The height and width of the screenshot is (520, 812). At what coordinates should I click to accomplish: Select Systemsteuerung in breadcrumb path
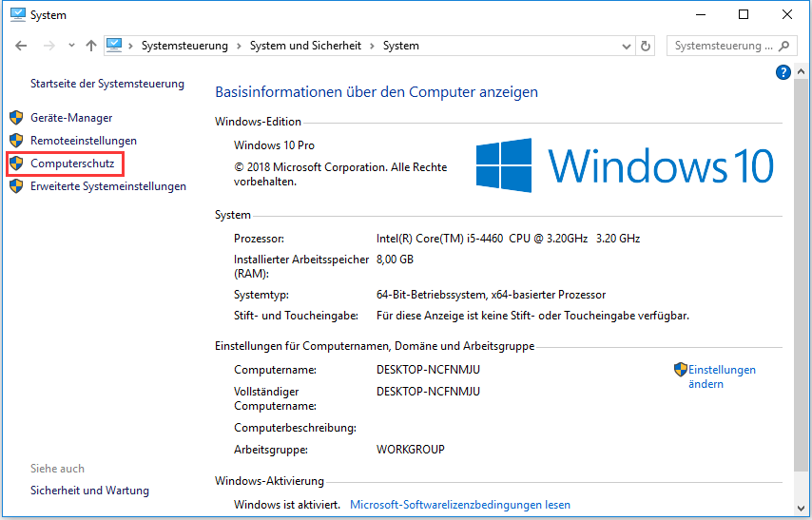pos(184,46)
